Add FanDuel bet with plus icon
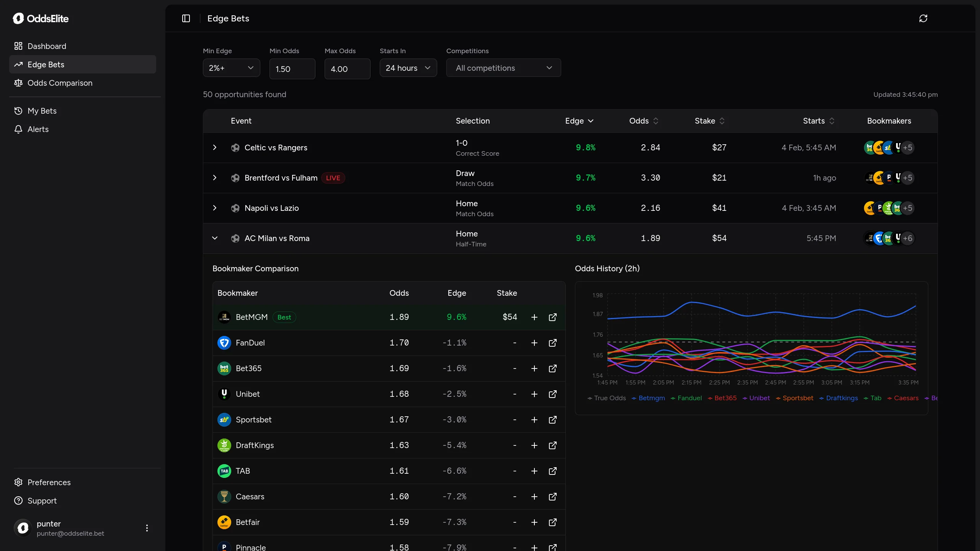The height and width of the screenshot is (551, 980). (x=534, y=343)
